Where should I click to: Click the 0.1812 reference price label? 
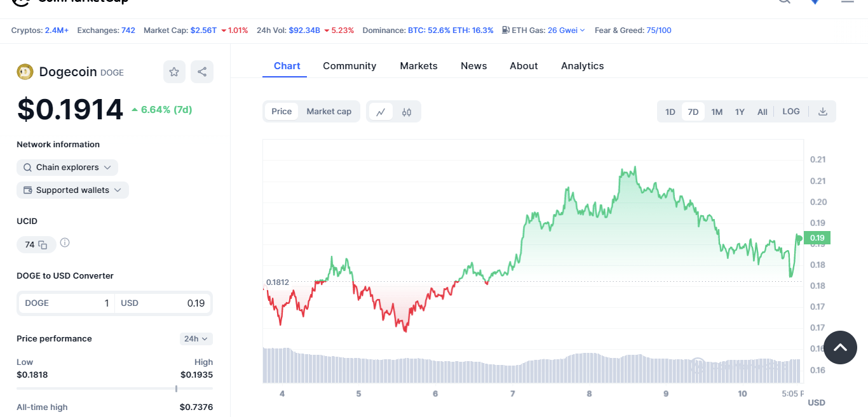(x=277, y=282)
